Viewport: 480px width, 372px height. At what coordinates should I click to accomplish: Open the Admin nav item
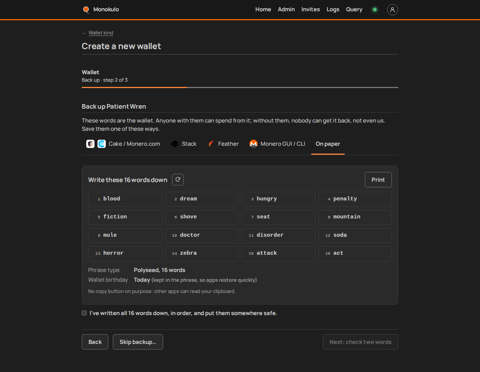coord(286,9)
